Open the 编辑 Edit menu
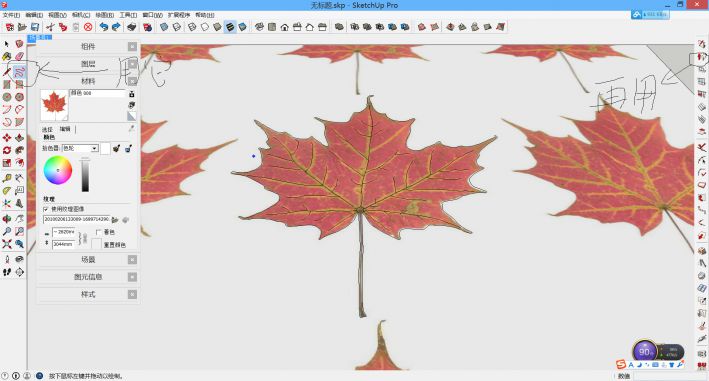The height and width of the screenshot is (381, 709). pyautogui.click(x=34, y=15)
